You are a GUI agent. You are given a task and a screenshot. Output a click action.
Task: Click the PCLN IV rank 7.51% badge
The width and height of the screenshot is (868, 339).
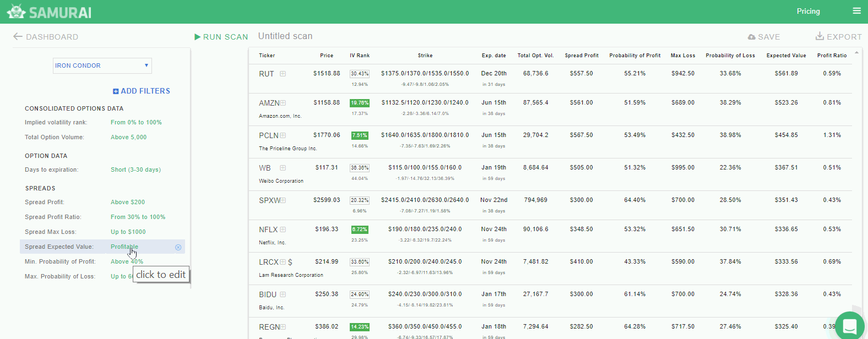pyautogui.click(x=360, y=135)
